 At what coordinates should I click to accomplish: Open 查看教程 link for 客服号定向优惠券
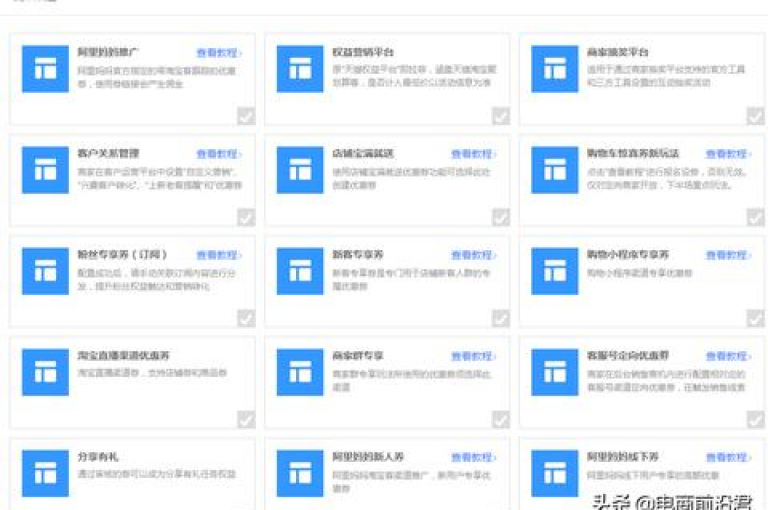click(728, 356)
